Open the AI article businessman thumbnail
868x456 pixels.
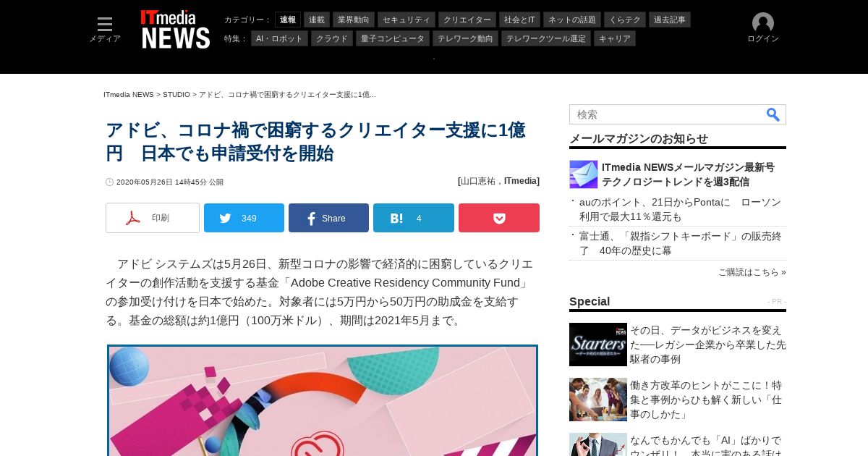598,444
